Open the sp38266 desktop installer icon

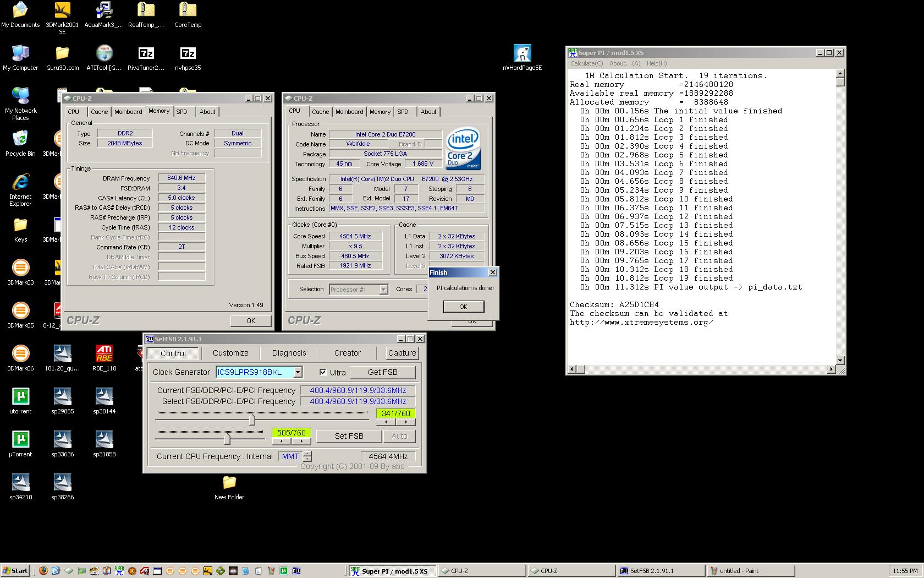pyautogui.click(x=62, y=487)
